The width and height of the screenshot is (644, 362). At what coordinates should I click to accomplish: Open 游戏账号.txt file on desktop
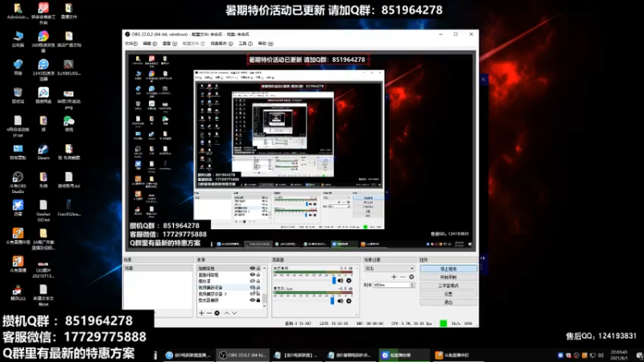(x=68, y=180)
